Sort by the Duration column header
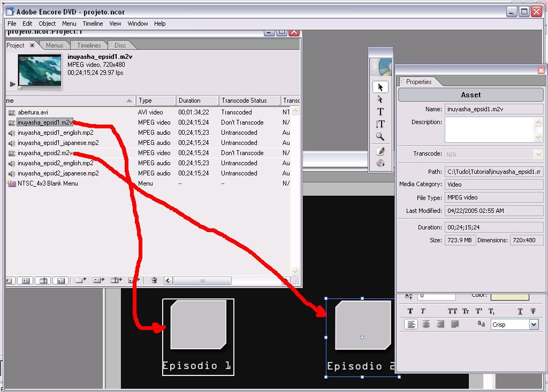Image resolution: width=548 pixels, height=392 pixels. pos(197,101)
